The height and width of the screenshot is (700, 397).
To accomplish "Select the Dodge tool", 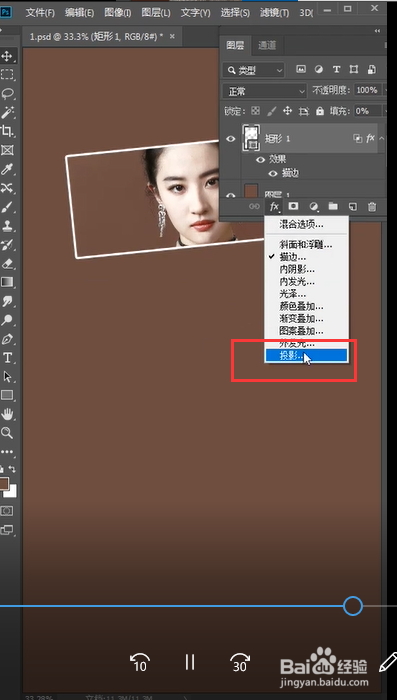I will (7, 320).
